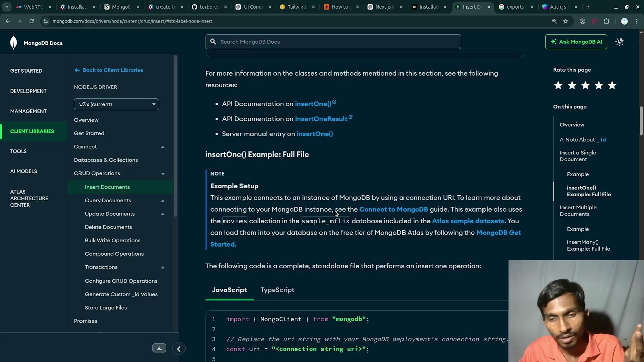Screen dimensions: 644x362
Task: Click the download icon at sidebar bottom
Action: click(x=159, y=348)
